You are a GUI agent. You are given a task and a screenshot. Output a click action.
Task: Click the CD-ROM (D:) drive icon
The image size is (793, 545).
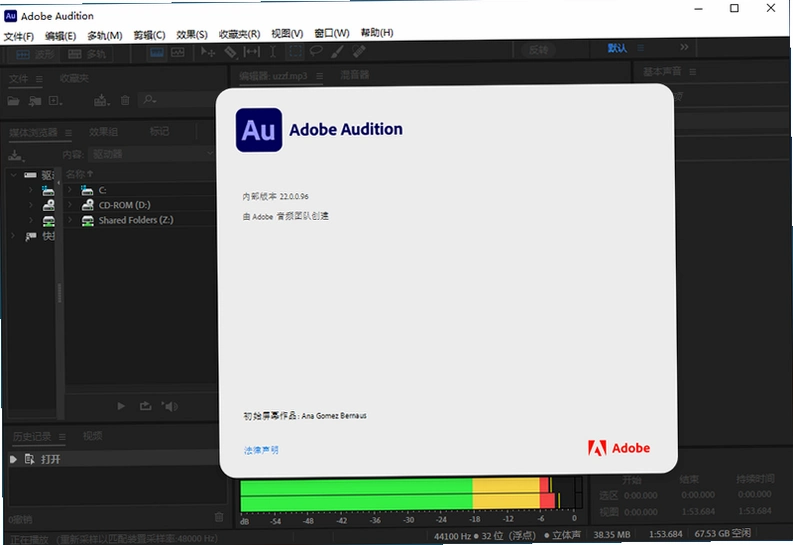[x=88, y=205]
